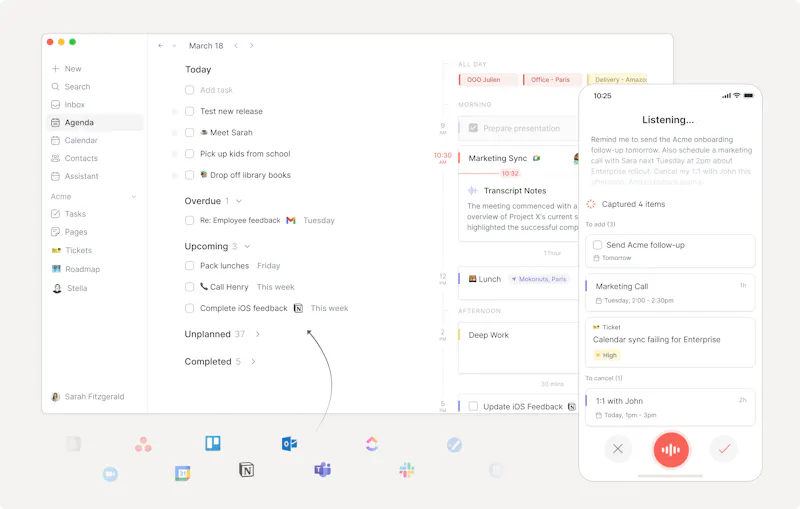This screenshot has width=800, height=509.
Task: Tap the X cancel button on phone
Action: point(618,449)
